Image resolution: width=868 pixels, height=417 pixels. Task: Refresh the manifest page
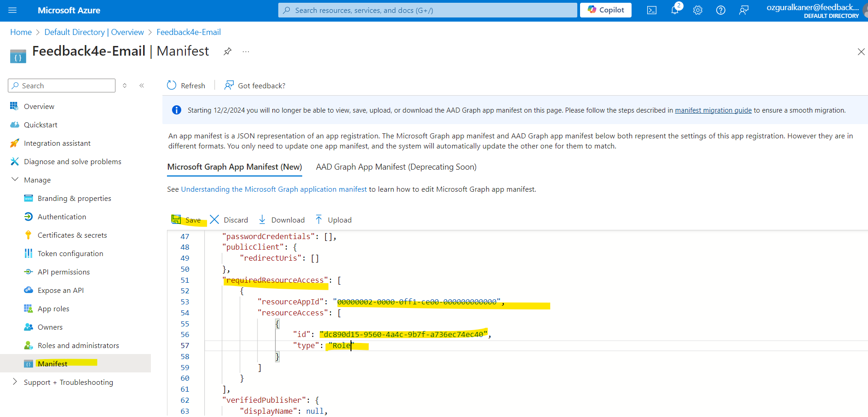pyautogui.click(x=186, y=86)
